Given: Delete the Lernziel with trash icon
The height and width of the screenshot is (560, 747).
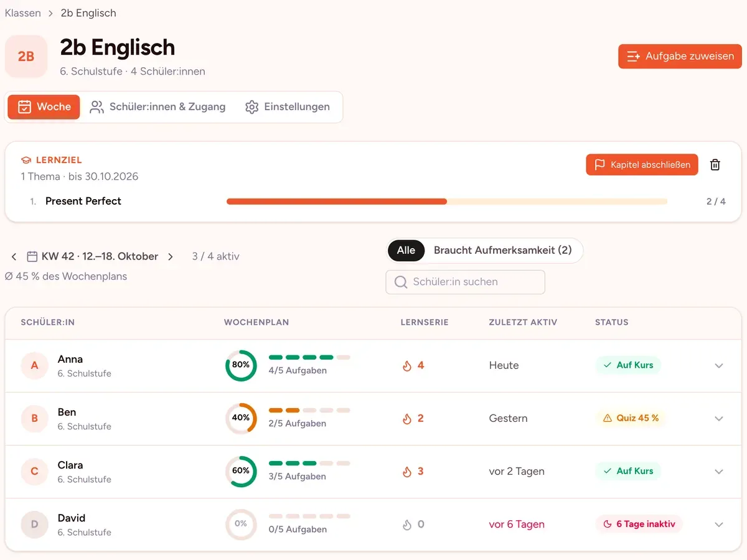Looking at the screenshot, I should point(715,165).
